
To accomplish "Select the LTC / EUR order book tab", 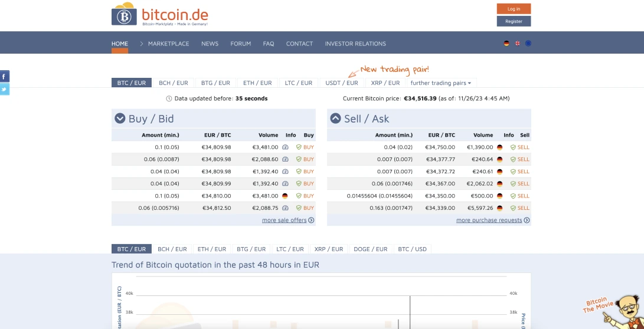I will point(299,83).
